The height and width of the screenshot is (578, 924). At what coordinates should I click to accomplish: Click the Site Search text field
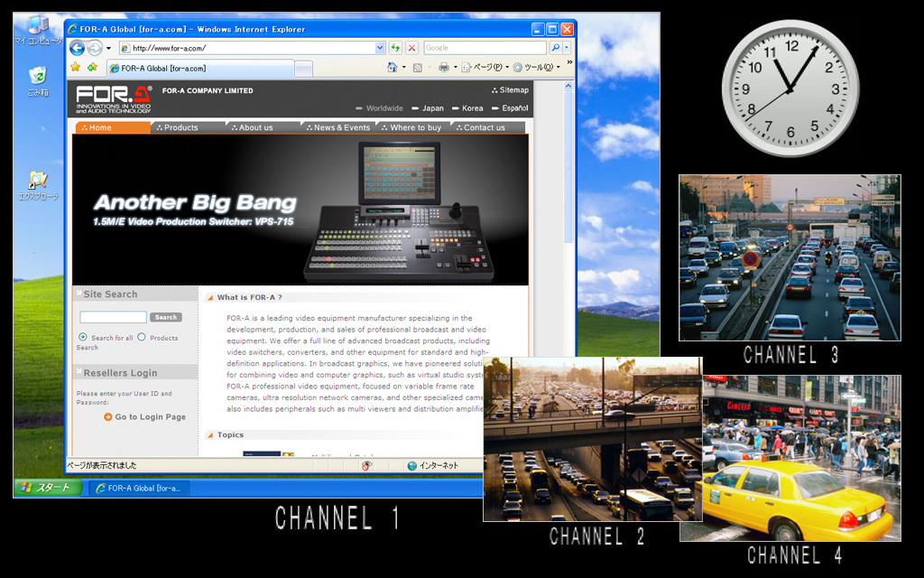[113, 318]
